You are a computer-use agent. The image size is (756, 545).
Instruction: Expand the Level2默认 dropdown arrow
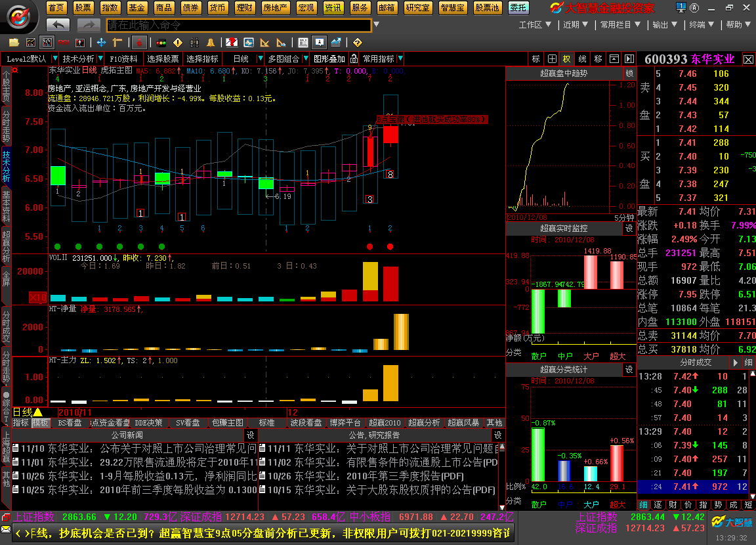(55, 59)
